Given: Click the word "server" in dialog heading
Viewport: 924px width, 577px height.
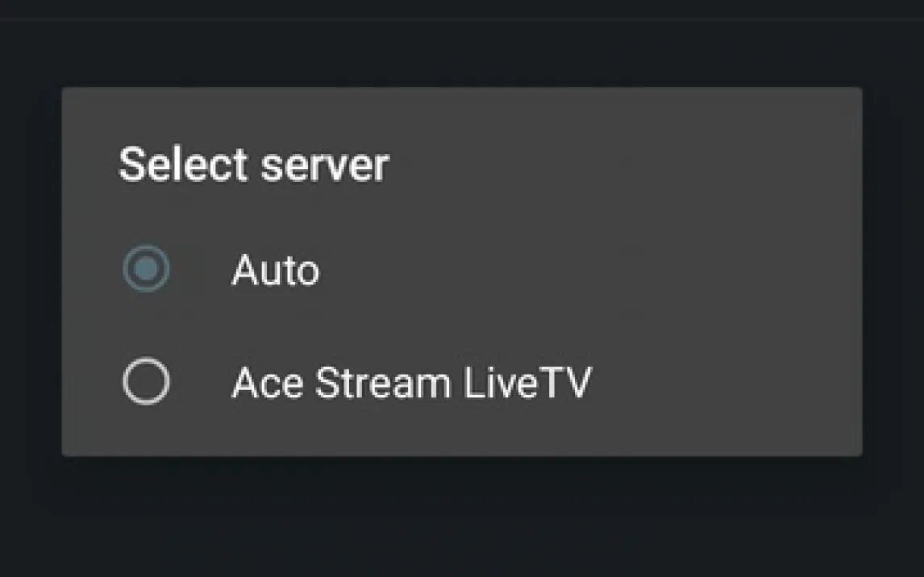Looking at the screenshot, I should (325, 164).
